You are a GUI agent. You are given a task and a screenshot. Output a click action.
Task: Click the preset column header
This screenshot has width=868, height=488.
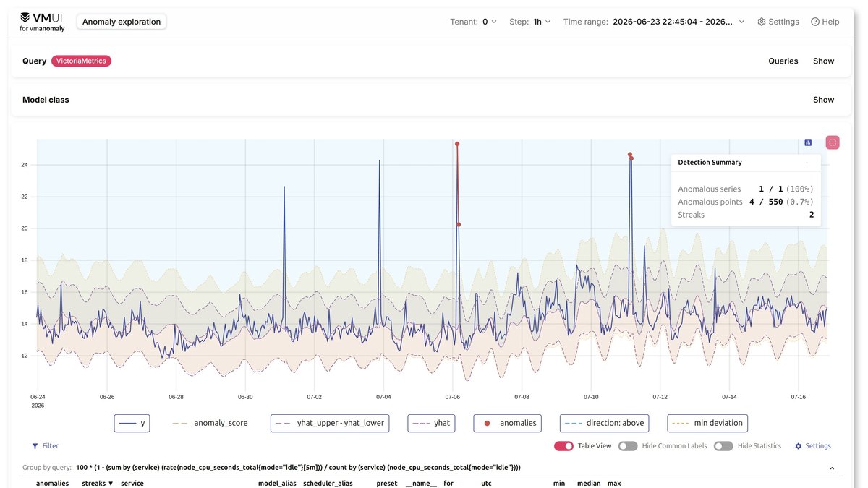[x=387, y=483]
